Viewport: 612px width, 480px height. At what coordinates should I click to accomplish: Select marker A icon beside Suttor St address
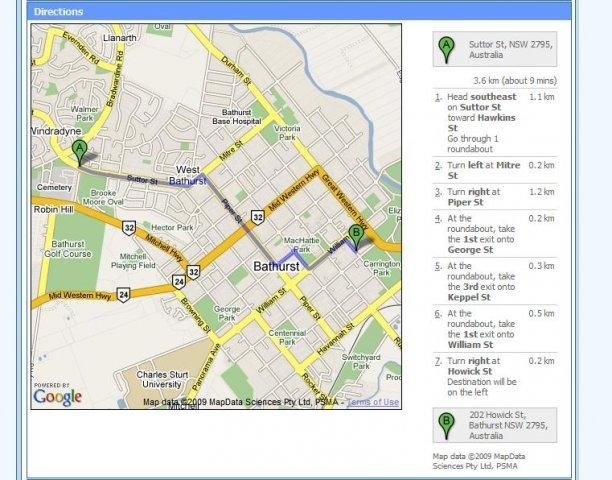pyautogui.click(x=446, y=47)
